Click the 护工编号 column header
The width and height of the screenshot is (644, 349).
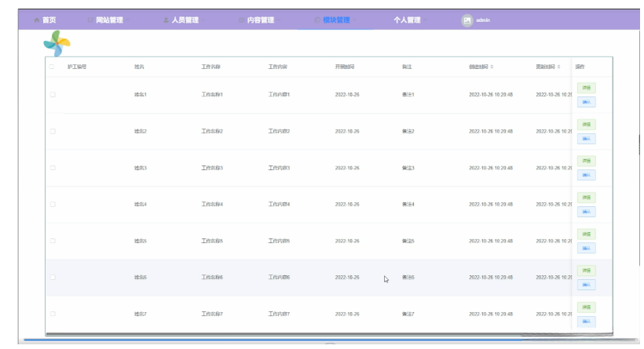(77, 67)
